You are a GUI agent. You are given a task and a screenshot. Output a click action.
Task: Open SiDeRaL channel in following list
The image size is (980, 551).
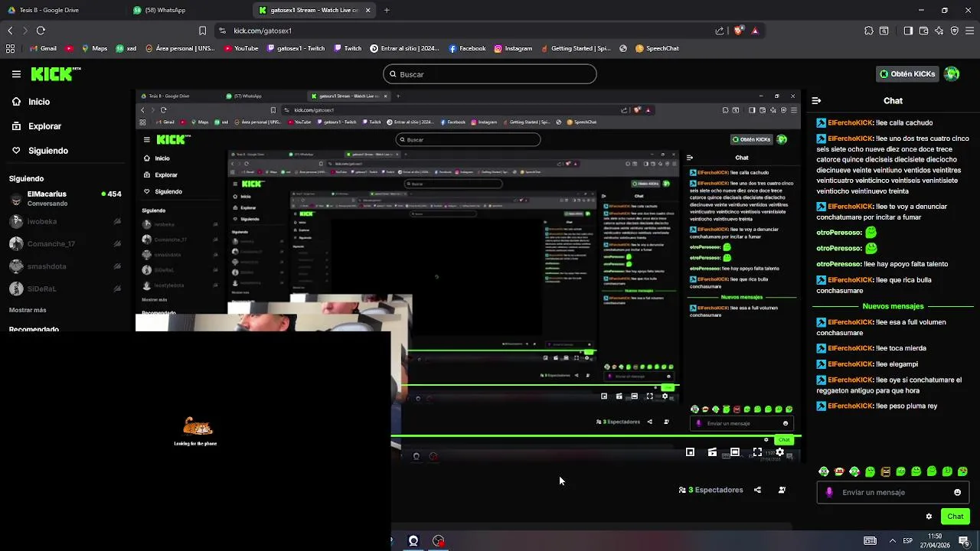(65, 289)
